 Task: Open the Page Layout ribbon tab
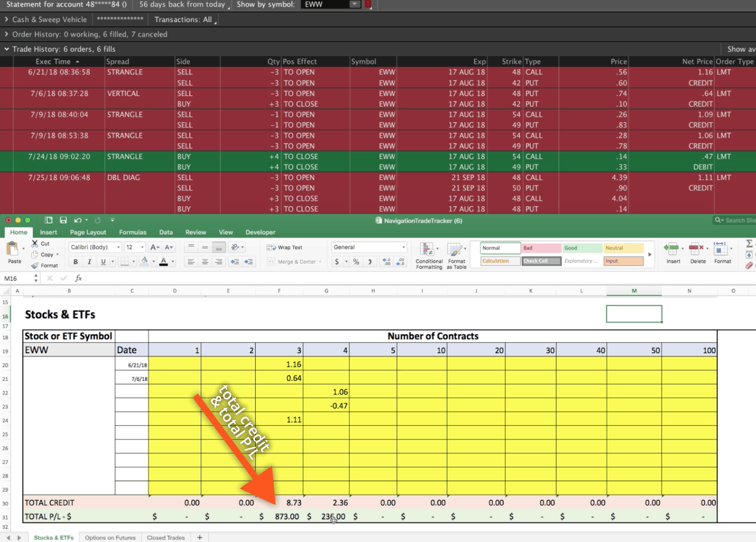point(88,232)
